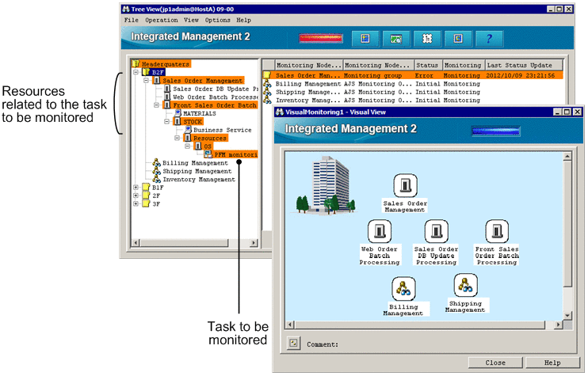The height and width of the screenshot is (376, 588).
Task: Click the Shipping Management icon in Visual View
Action: (x=464, y=284)
